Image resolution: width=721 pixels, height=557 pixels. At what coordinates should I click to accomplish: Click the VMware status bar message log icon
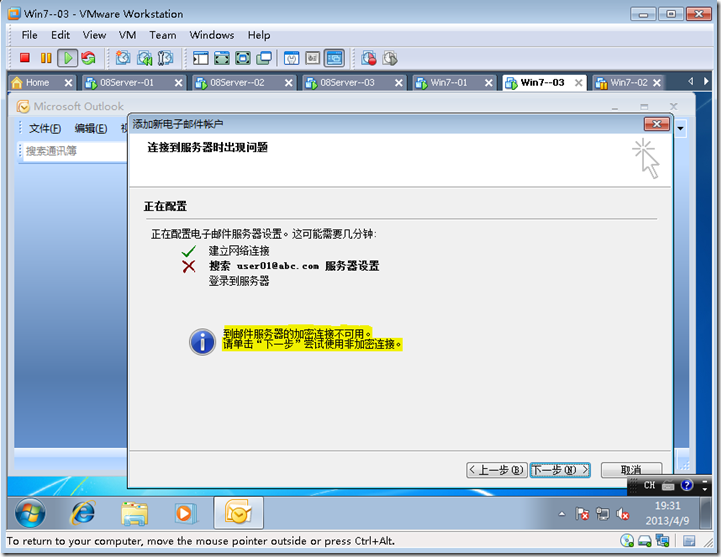689,541
